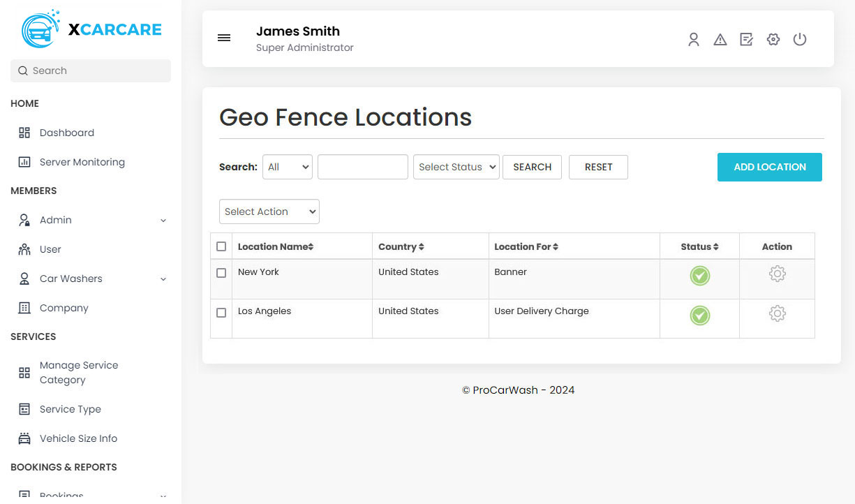This screenshot has height=504, width=855.
Task: Open Manage Service Category menu item
Action: click(x=79, y=373)
